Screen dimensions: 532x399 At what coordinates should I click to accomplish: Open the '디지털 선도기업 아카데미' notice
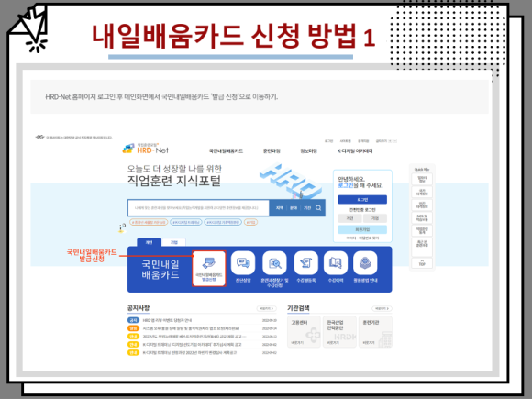192,345
